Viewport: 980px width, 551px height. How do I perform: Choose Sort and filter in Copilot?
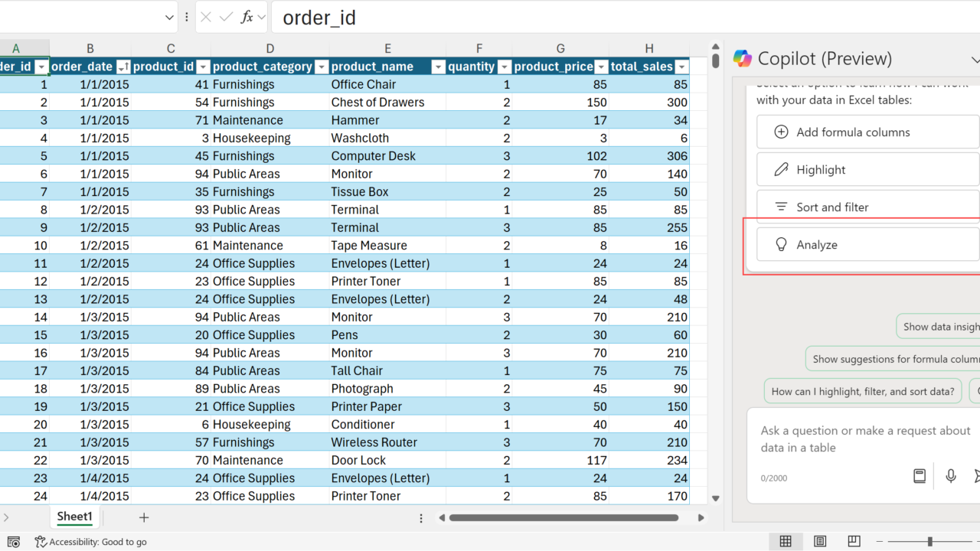[x=867, y=207]
